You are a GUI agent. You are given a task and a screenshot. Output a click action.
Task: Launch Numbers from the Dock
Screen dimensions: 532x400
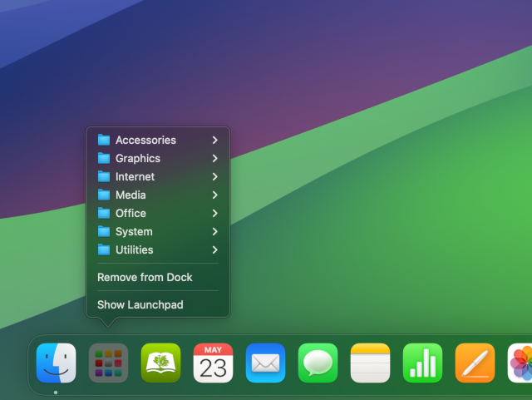point(422,363)
